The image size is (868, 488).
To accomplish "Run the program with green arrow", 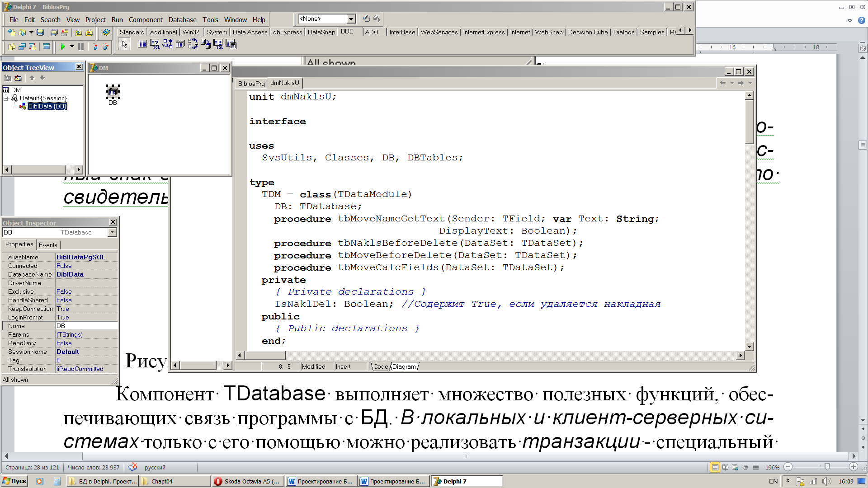I will [63, 47].
